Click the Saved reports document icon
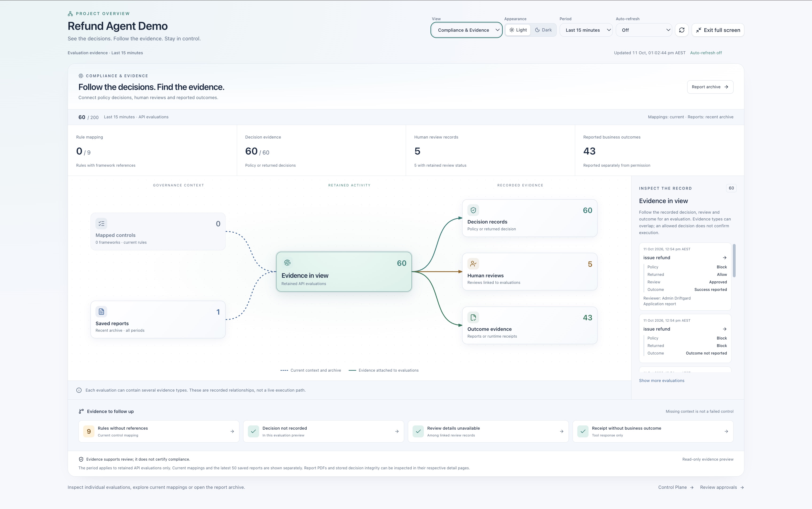The height and width of the screenshot is (509, 812). 101,312
